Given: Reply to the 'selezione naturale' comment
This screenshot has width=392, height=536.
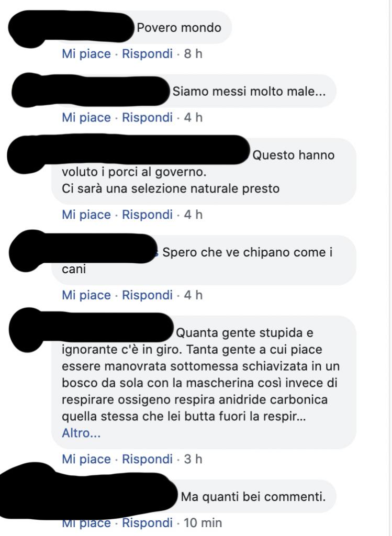Looking at the screenshot, I should [147, 214].
